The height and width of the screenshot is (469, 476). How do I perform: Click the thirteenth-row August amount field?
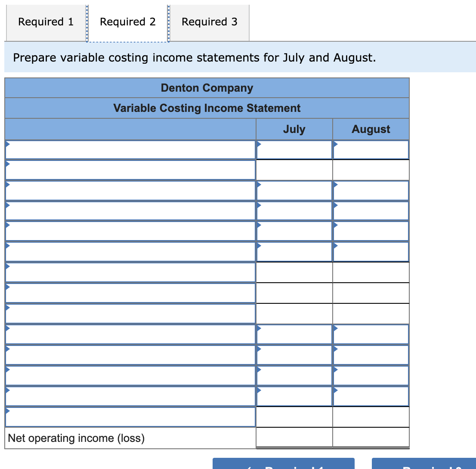[371, 396]
